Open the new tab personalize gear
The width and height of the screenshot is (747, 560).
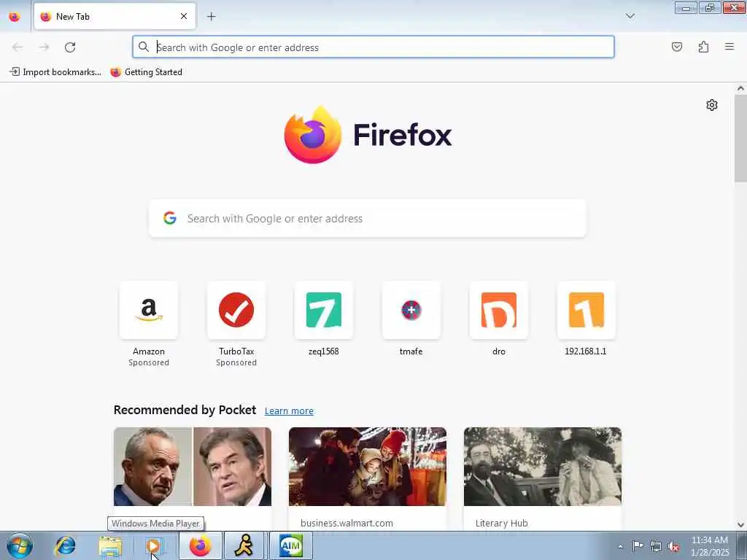(712, 105)
